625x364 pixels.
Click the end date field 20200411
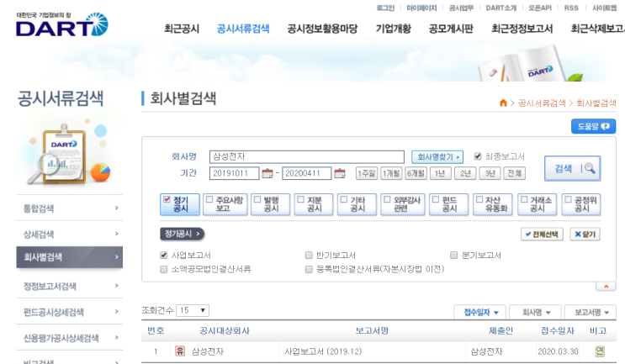(306, 173)
